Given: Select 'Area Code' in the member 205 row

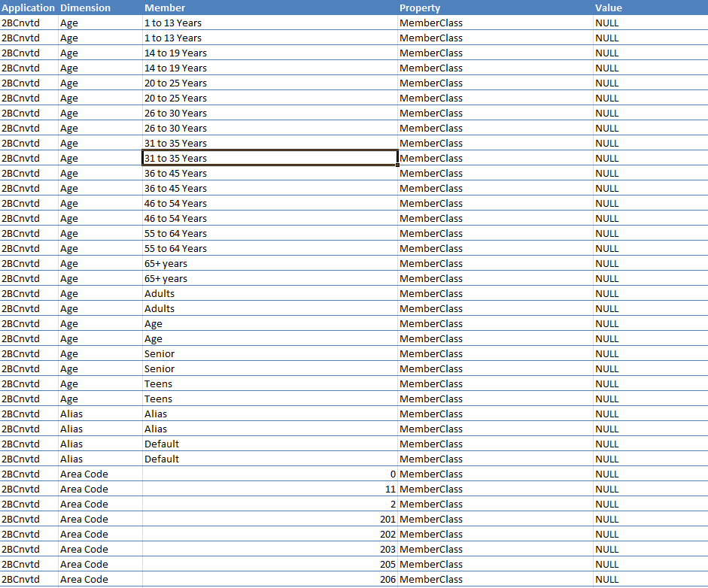Looking at the screenshot, I should point(100,565).
